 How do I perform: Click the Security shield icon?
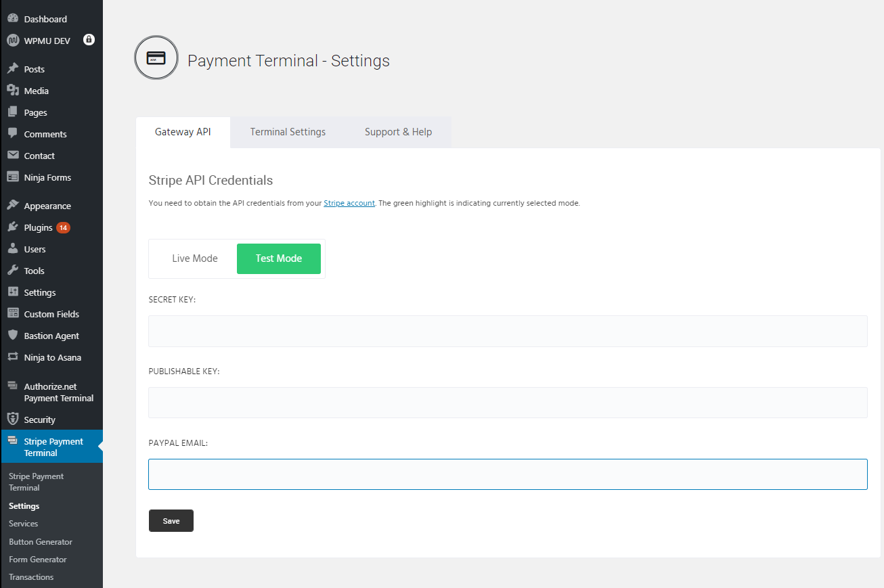12,420
